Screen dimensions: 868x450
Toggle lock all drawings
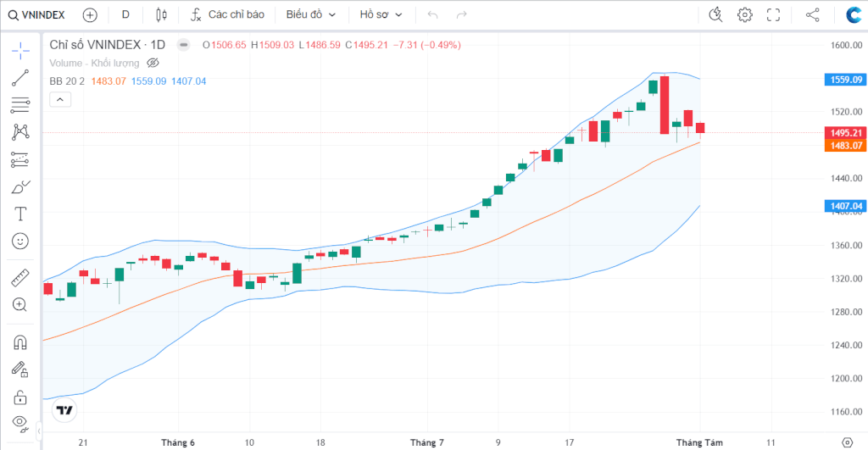click(x=20, y=397)
